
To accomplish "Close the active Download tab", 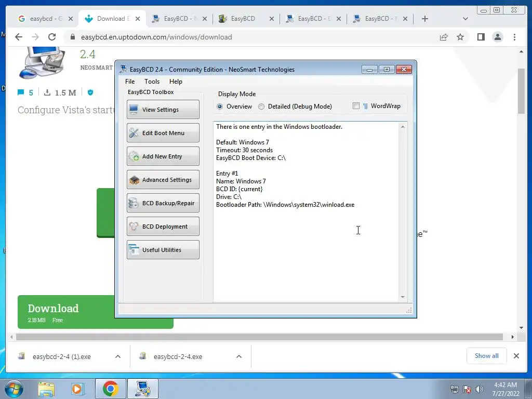I will click(137, 19).
